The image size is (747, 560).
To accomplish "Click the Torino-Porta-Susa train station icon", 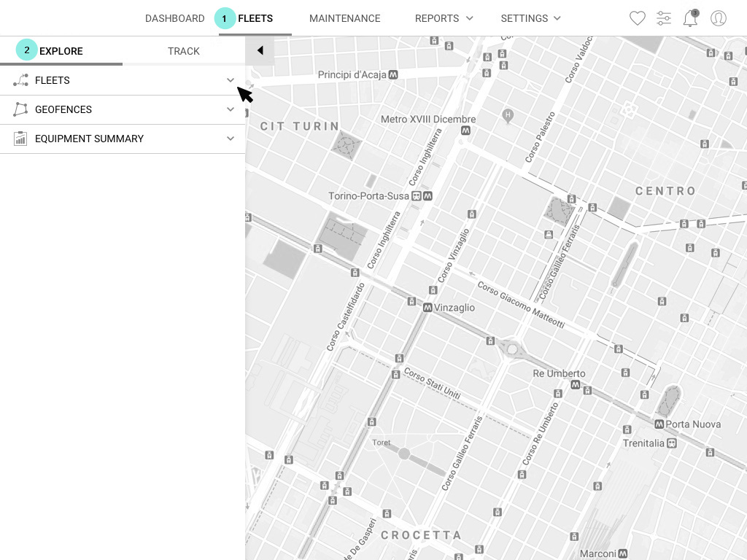I will tap(417, 196).
